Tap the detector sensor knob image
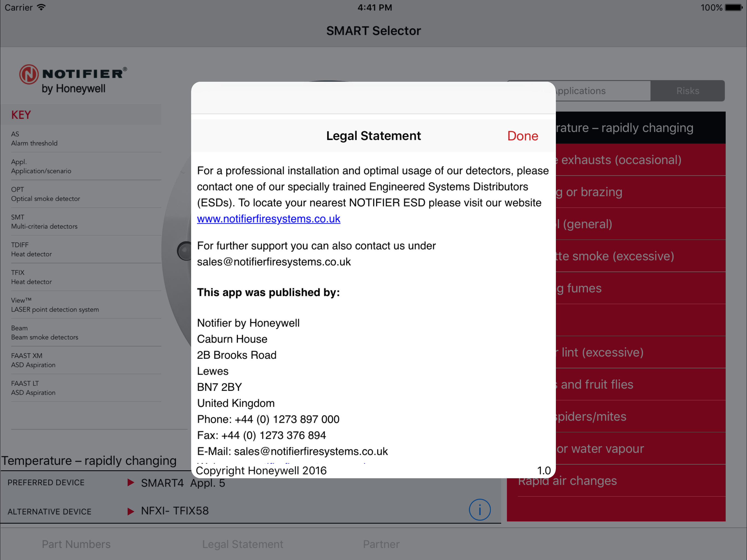747x560 pixels. point(185,251)
